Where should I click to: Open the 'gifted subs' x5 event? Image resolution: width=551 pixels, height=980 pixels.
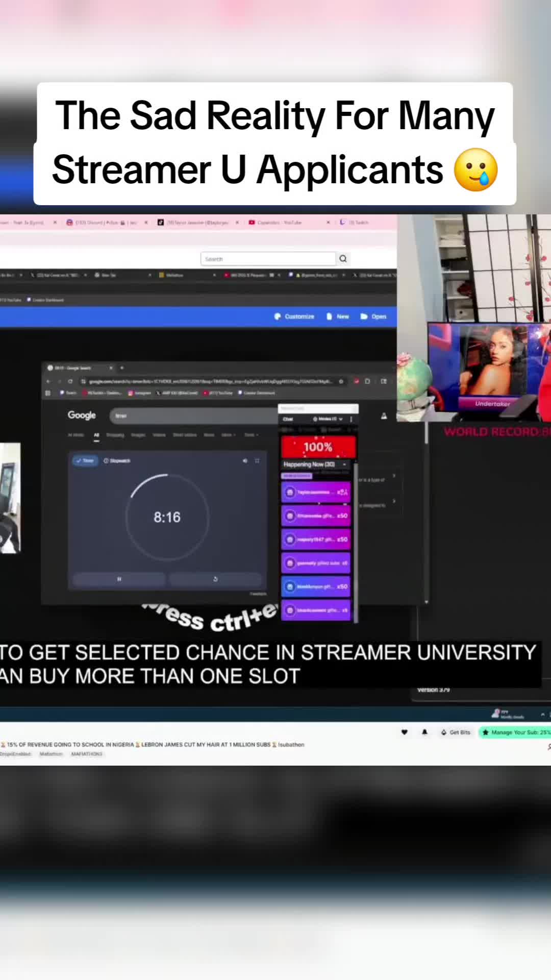pyautogui.click(x=316, y=563)
